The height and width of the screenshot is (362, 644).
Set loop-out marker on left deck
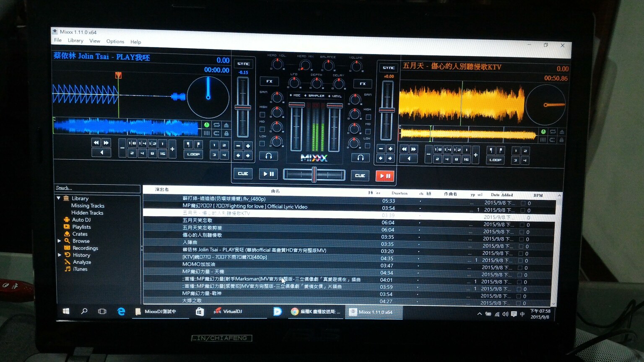tap(198, 145)
